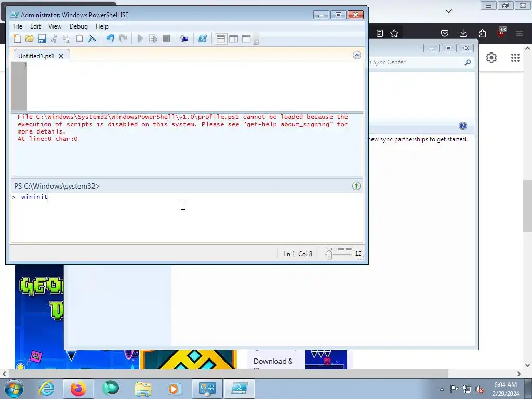532x399 pixels.
Task: Open Firefox downloads arrow icon
Action: [x=463, y=33]
